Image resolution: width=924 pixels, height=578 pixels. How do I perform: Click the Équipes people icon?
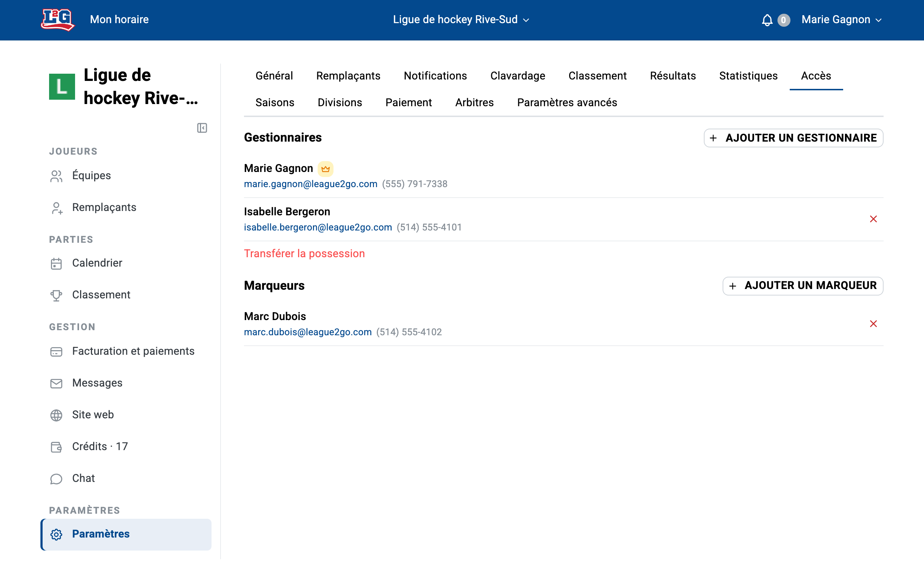pos(56,176)
